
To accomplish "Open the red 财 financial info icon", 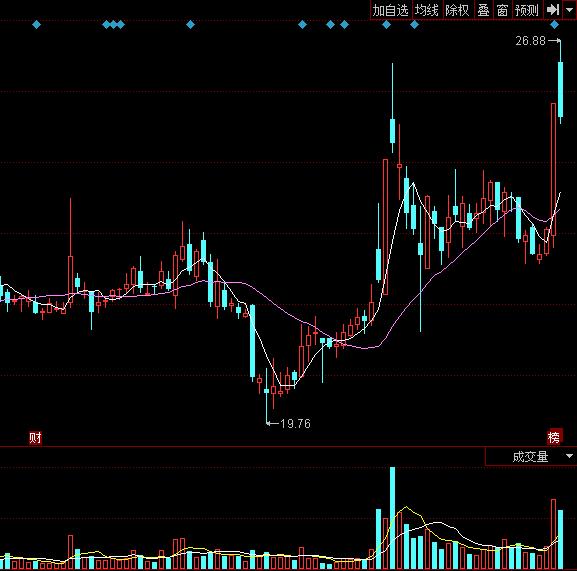I will [x=35, y=438].
